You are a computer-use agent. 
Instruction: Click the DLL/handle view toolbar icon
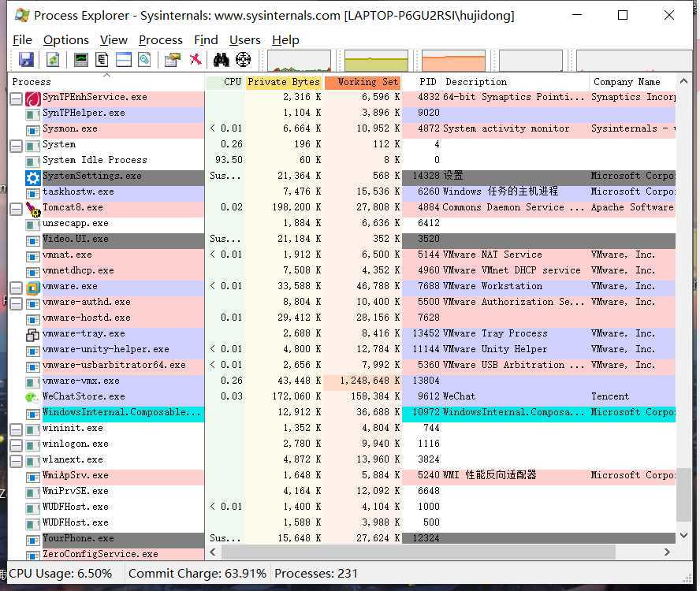[x=144, y=59]
